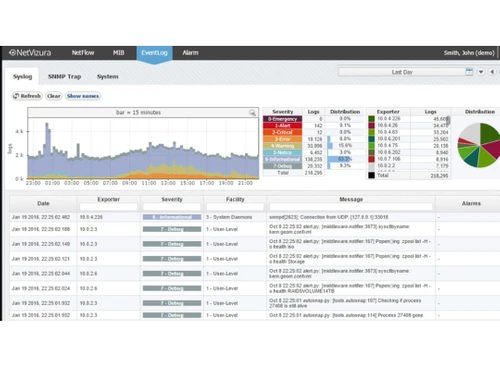Screen dimensions: 500x375
Task: Expand the time period dropdown arrow
Action: point(481,72)
